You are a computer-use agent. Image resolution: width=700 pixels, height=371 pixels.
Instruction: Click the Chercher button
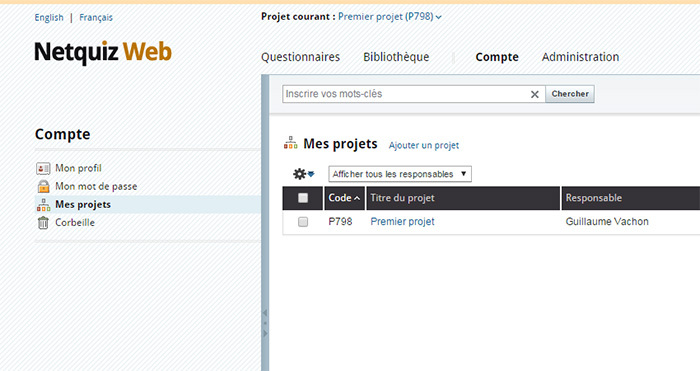(570, 94)
